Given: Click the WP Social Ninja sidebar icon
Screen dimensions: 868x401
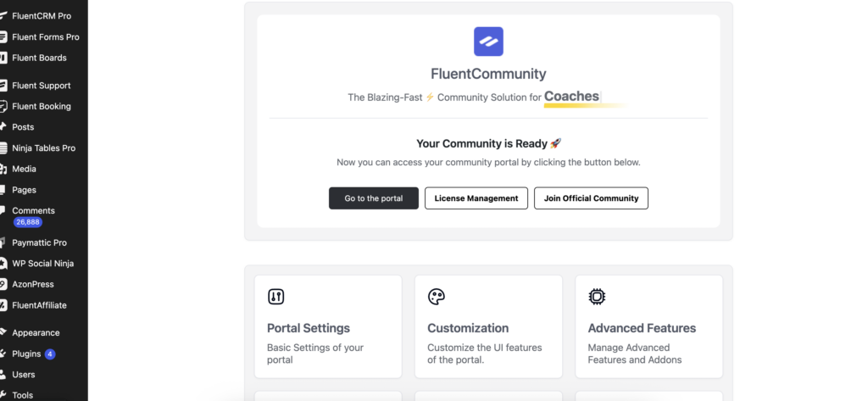Looking at the screenshot, I should click(3, 264).
